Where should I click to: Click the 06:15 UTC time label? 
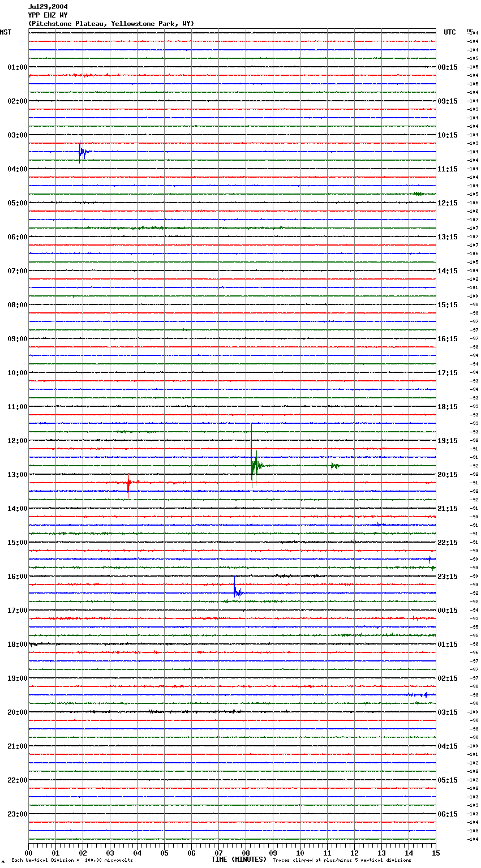[x=448, y=814]
